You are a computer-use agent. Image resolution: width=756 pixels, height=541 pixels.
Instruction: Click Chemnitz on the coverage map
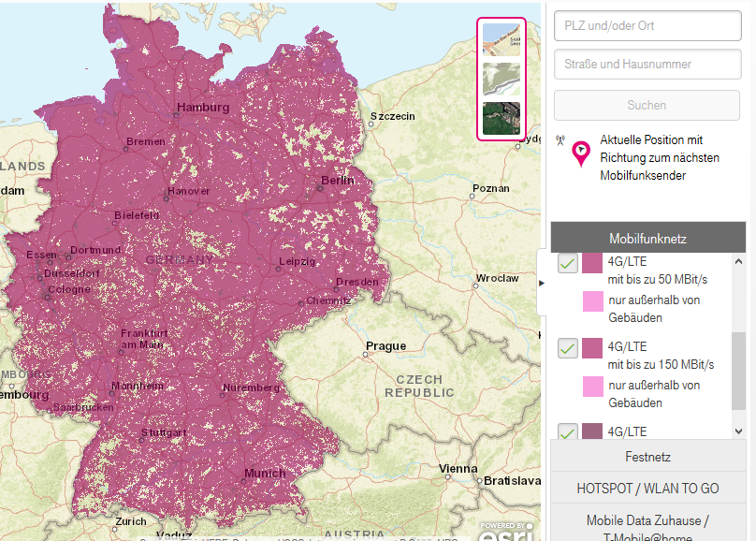coord(328,300)
